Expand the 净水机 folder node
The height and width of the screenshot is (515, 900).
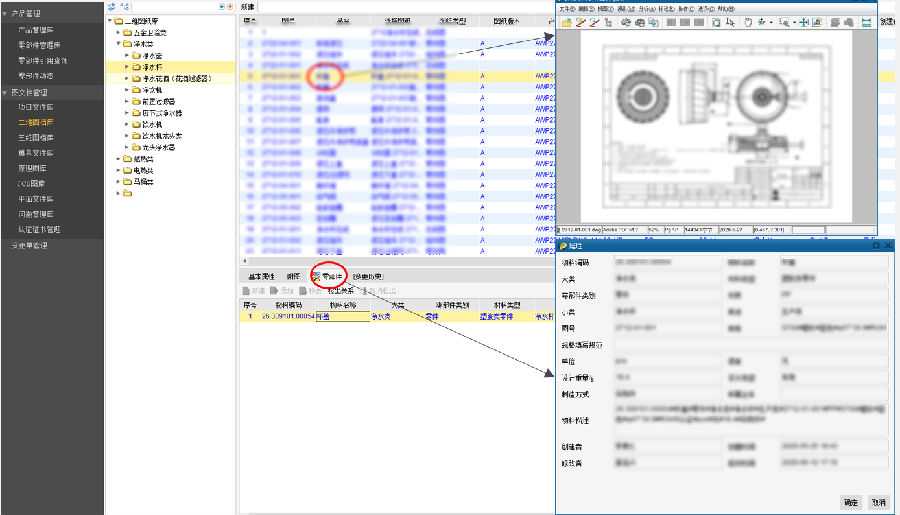point(128,91)
